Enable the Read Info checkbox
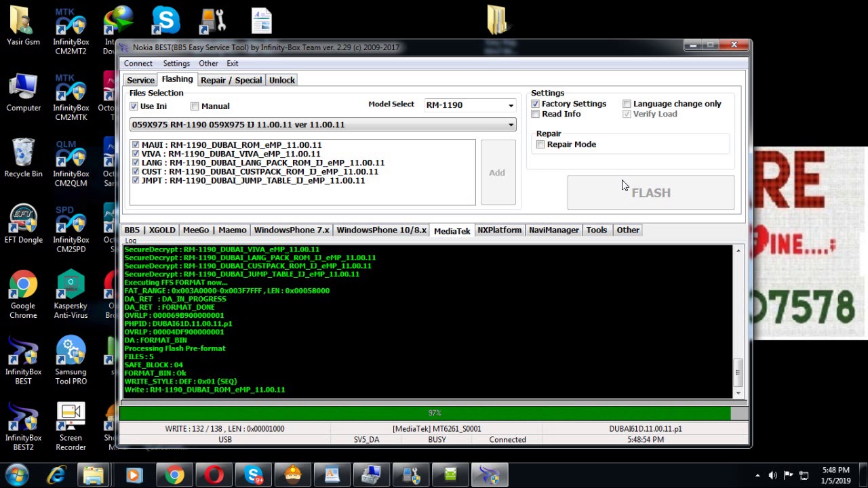 coord(535,114)
